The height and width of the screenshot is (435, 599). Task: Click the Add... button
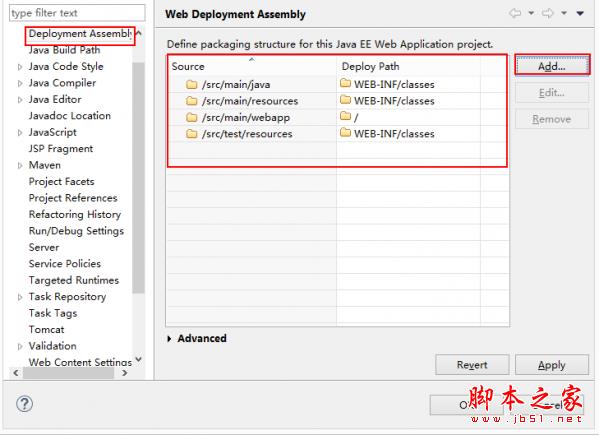552,66
